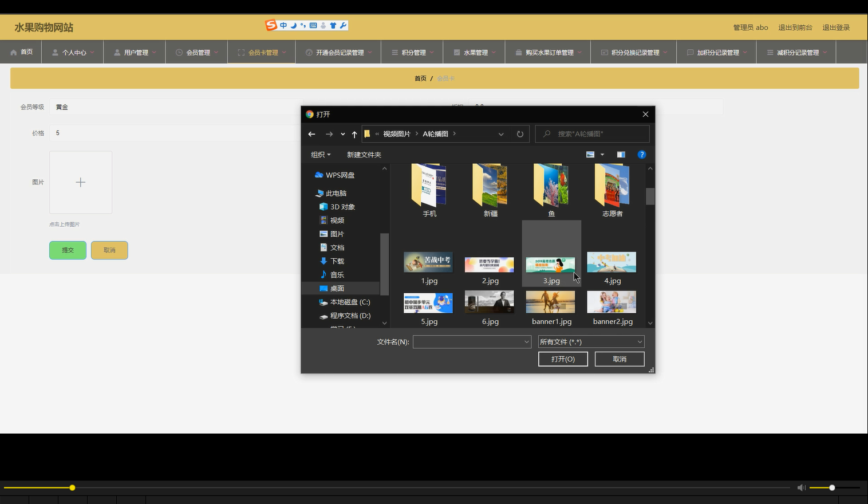The image size is (868, 504).
Task: Open the 会员管理 menu
Action: point(197,52)
